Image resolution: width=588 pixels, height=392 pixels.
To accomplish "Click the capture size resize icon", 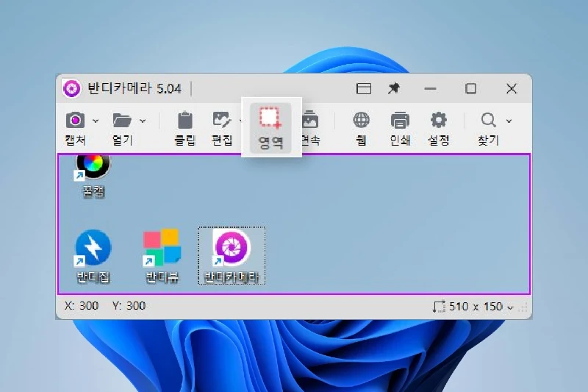I will point(439,307).
